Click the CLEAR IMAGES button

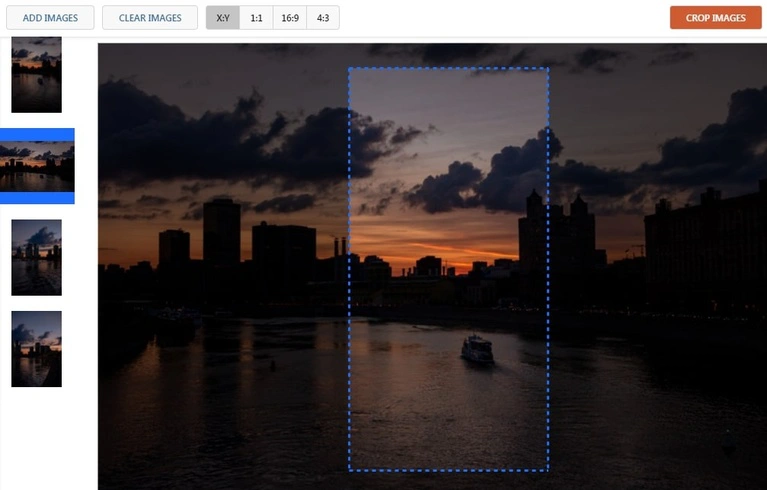[x=150, y=18]
